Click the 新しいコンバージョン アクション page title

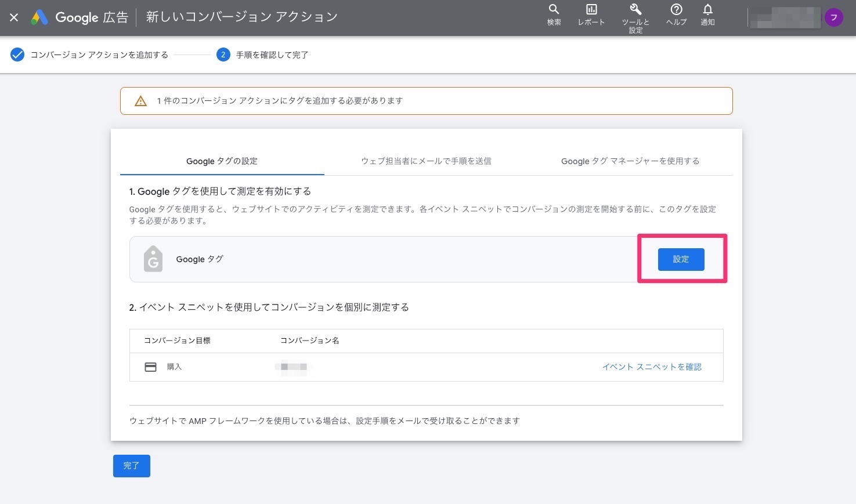click(x=241, y=17)
